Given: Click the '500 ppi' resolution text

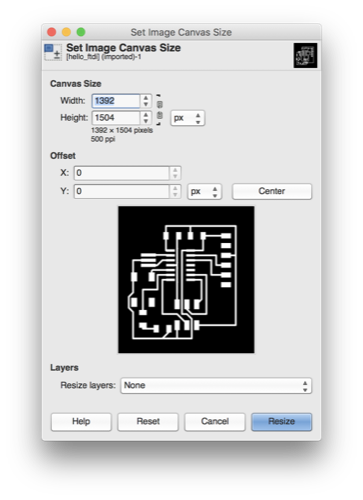Looking at the screenshot, I should tap(103, 139).
